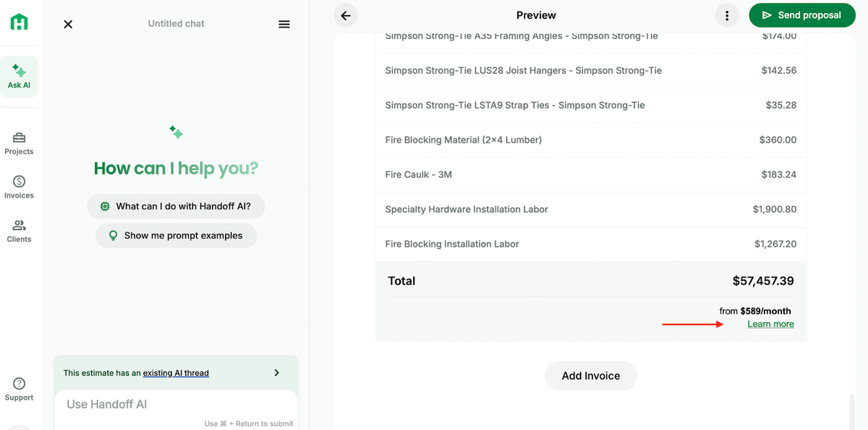Select 'What can I do with Handoff AI?'
Screen dimensions: 868x430
point(176,206)
